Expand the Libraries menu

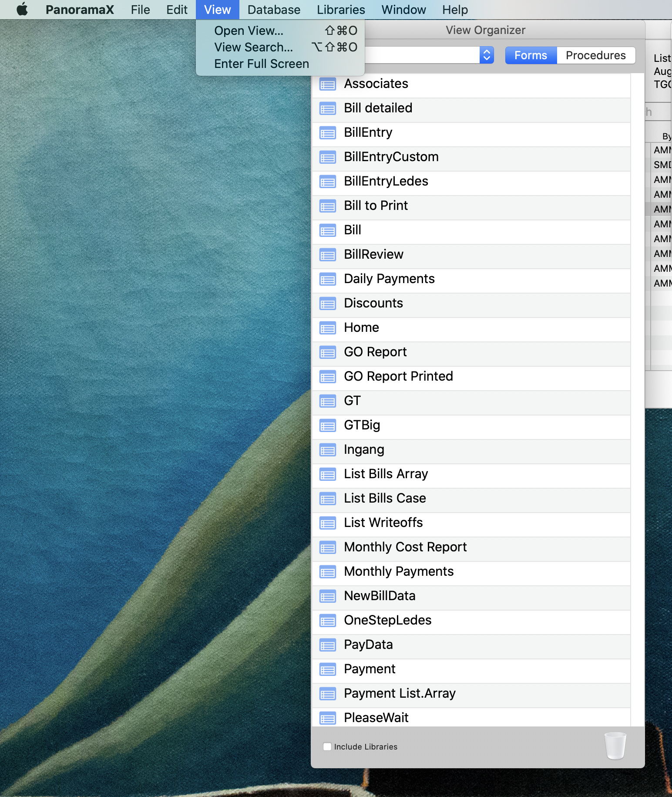point(341,10)
